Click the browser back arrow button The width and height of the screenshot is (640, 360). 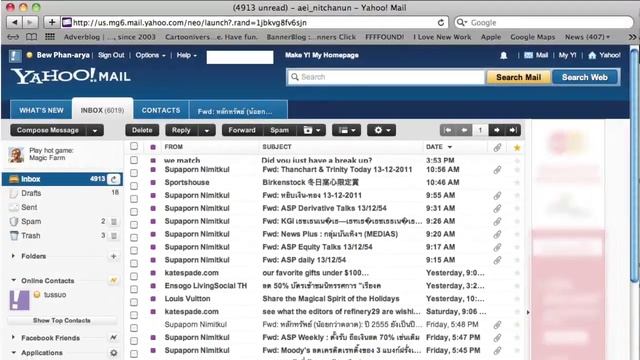pyautogui.click(x=15, y=22)
